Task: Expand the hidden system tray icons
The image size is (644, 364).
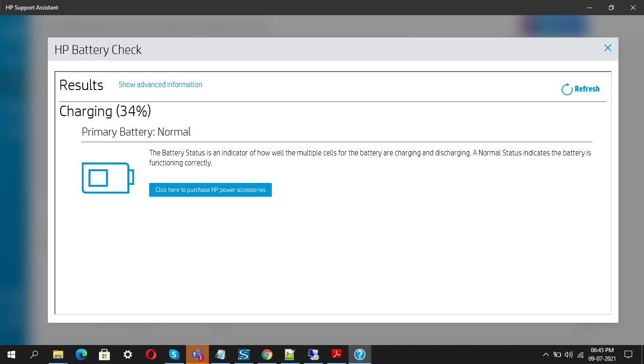Action: [x=546, y=355]
